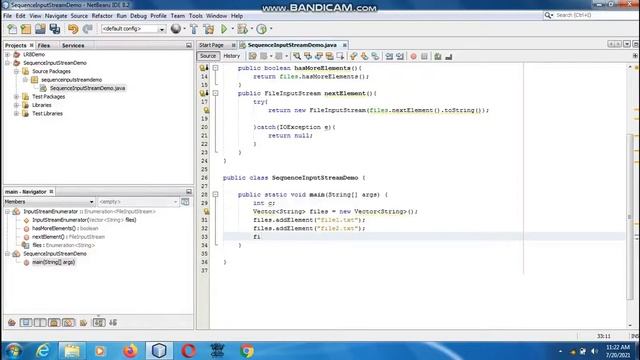Toggle Show Static Members filter in Navigator

tap(40, 322)
